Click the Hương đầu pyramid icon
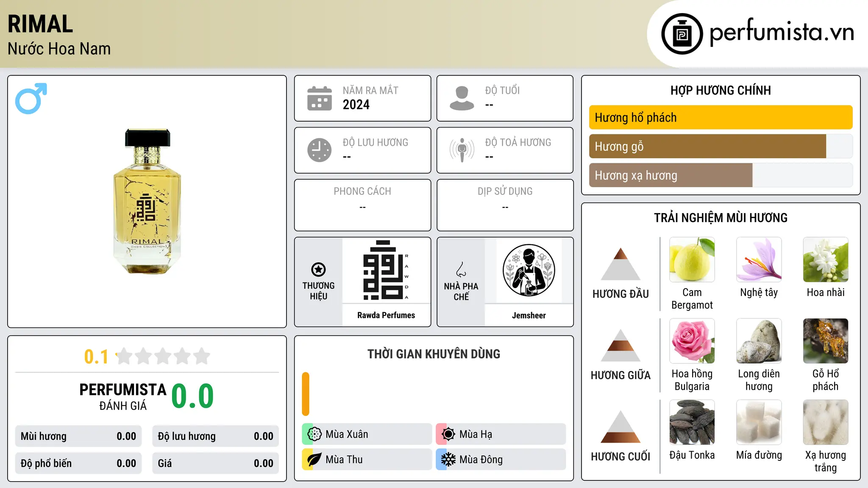The height and width of the screenshot is (488, 868). 620,264
